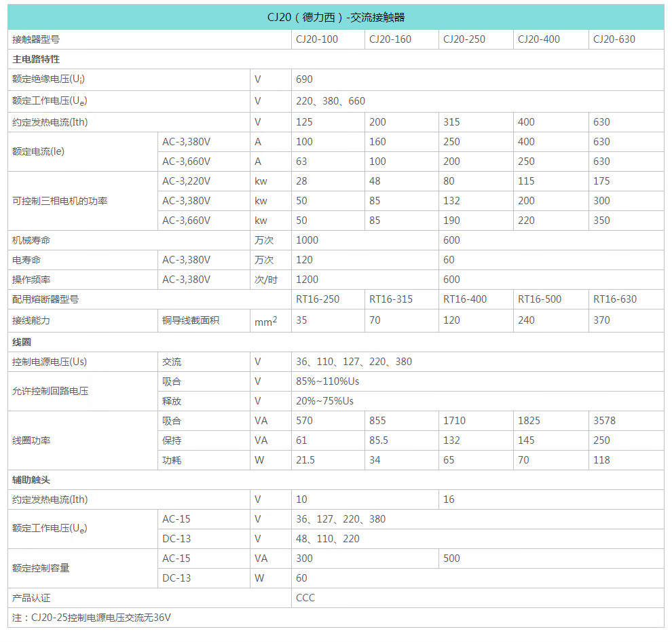Select the fuse model 'RT16-315'
Viewport: 672px width, 642px height.
[x=391, y=299]
